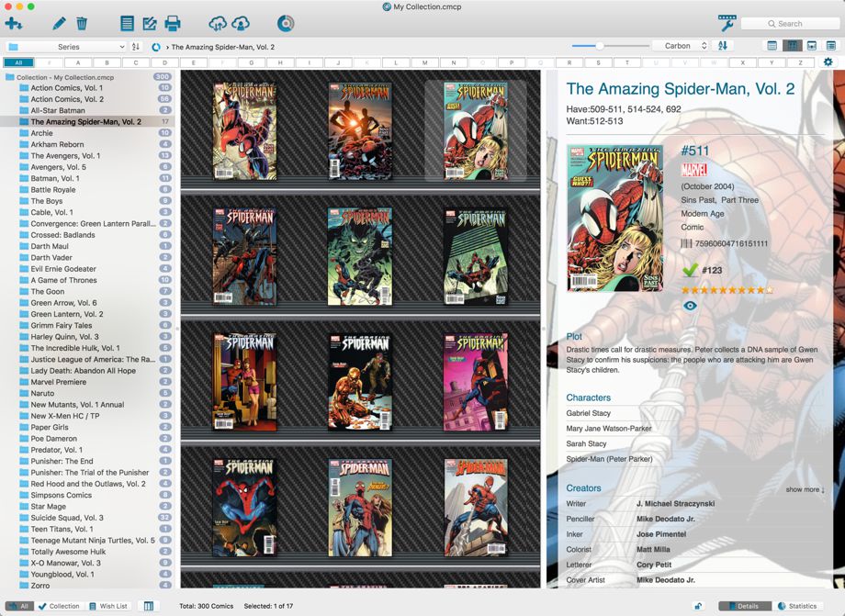845x616 pixels.
Task: Click the breadcrumb root circle icon
Action: [156, 47]
